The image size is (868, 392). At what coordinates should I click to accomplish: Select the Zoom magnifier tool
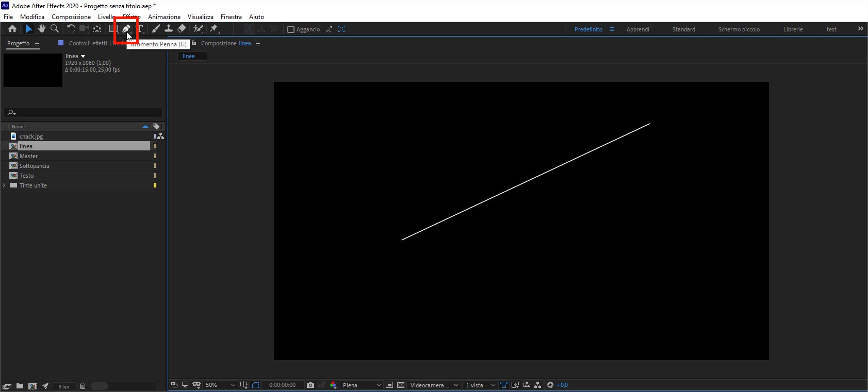(x=54, y=29)
